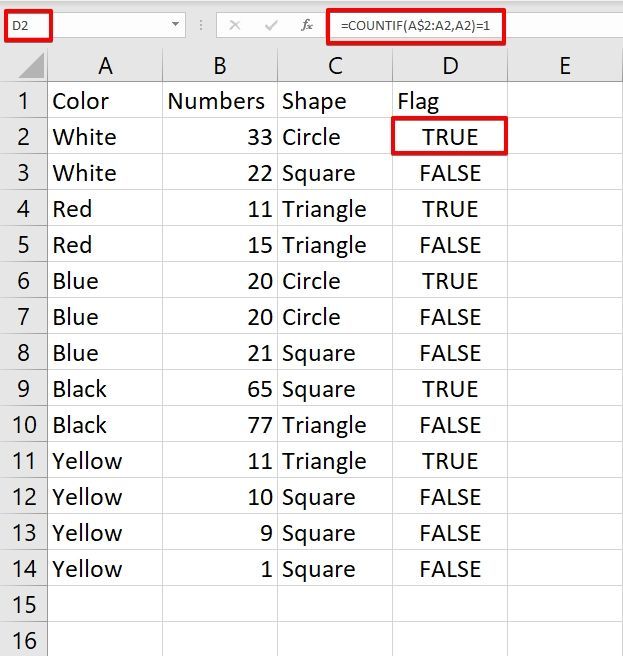Click the Enter checkmark icon in formula bar

271,26
